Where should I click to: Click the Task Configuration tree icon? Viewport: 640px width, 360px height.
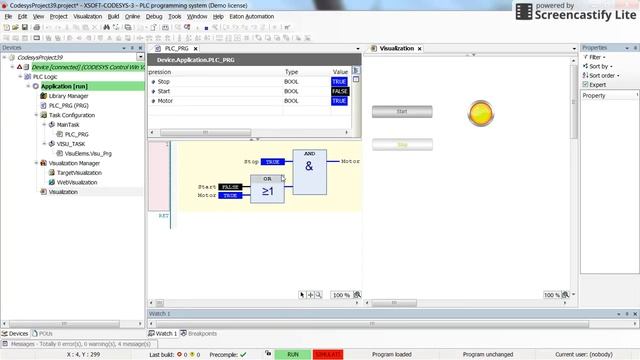(x=44, y=115)
